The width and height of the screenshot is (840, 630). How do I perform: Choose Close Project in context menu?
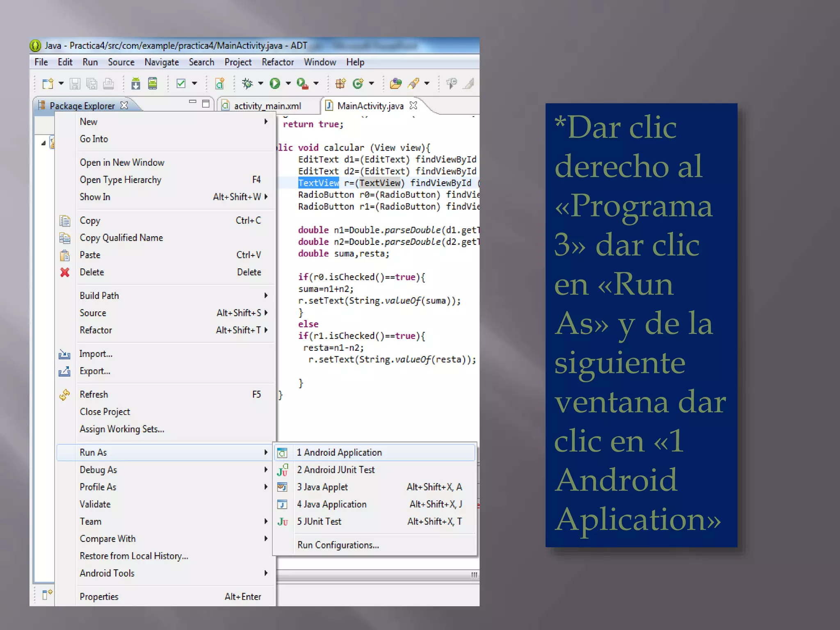(164, 412)
